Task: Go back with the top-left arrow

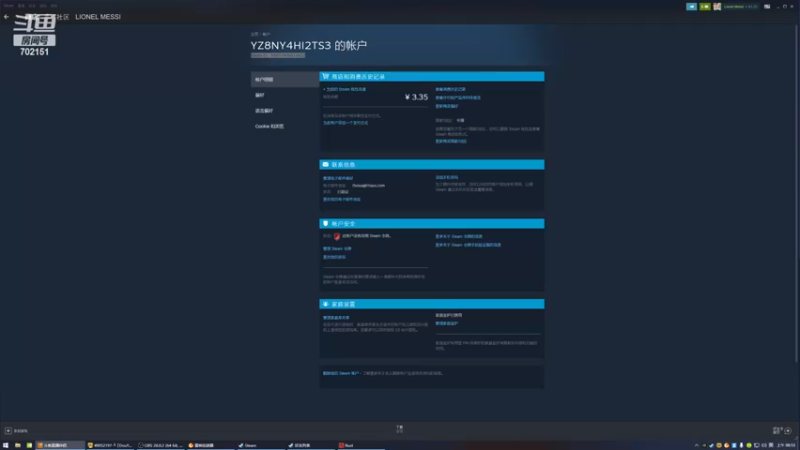Action: point(6,17)
